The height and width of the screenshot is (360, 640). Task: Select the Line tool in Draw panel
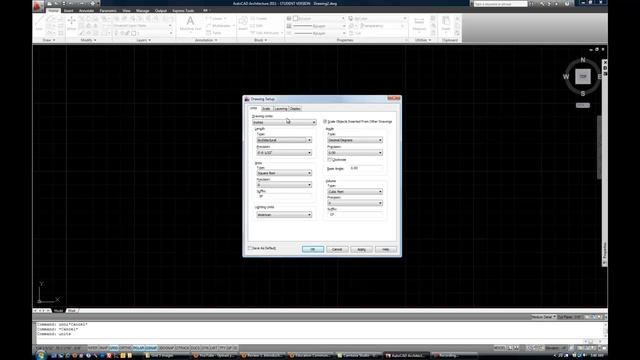click(x=39, y=23)
